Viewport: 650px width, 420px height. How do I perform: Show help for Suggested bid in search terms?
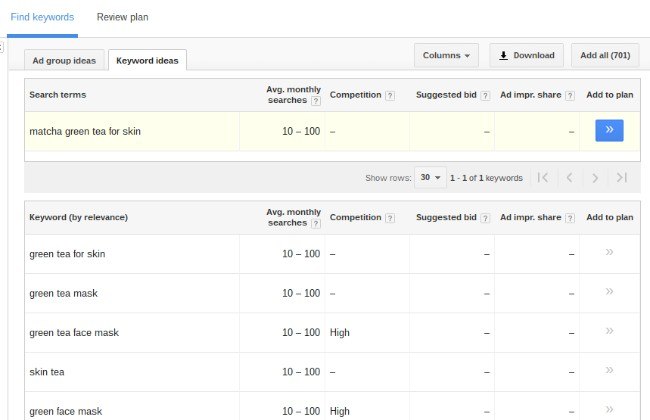[485, 96]
